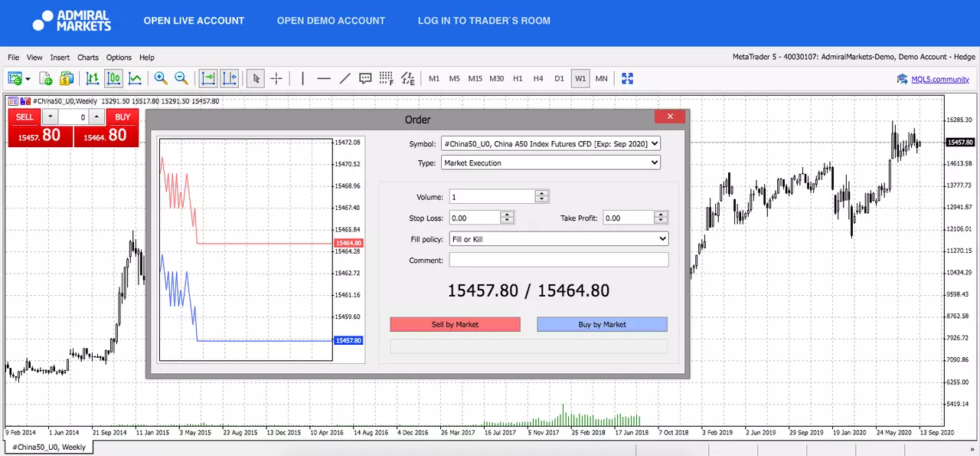Switch to line chart view

tap(135, 78)
